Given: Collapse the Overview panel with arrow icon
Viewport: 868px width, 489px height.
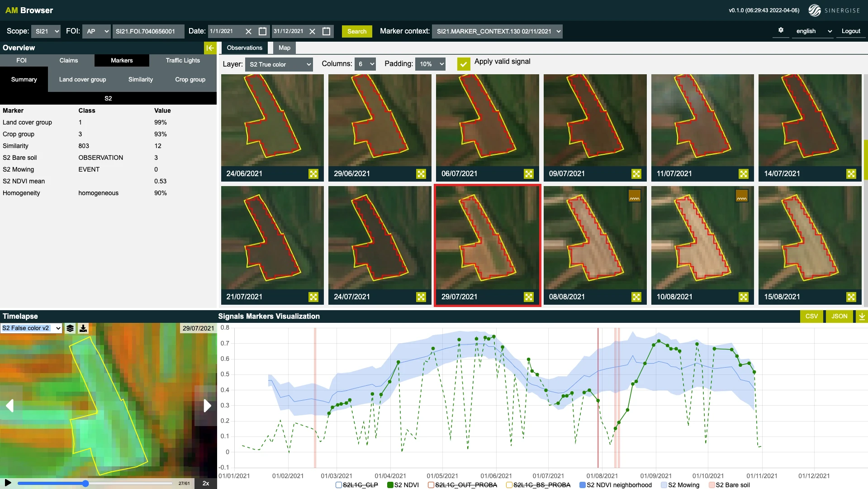Looking at the screenshot, I should click(x=210, y=48).
